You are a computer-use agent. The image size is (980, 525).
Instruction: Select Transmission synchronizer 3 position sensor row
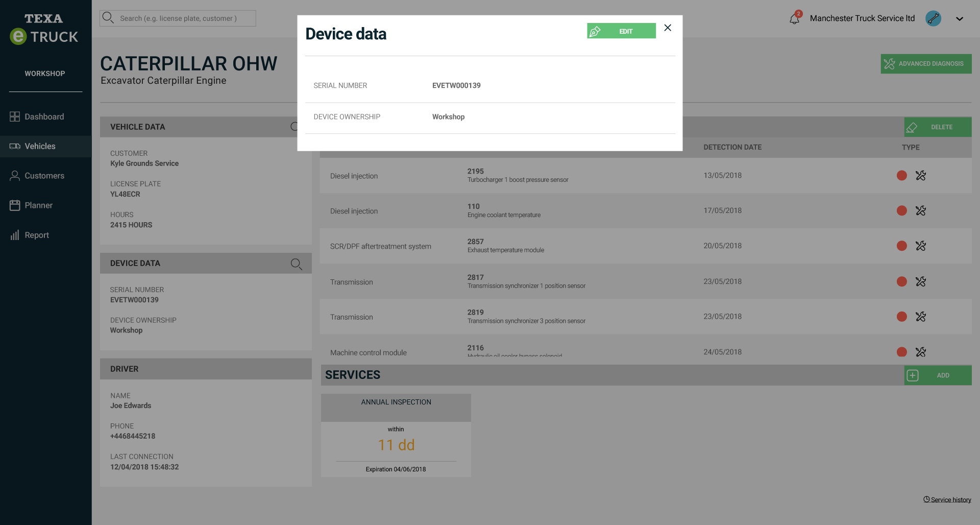pos(646,317)
